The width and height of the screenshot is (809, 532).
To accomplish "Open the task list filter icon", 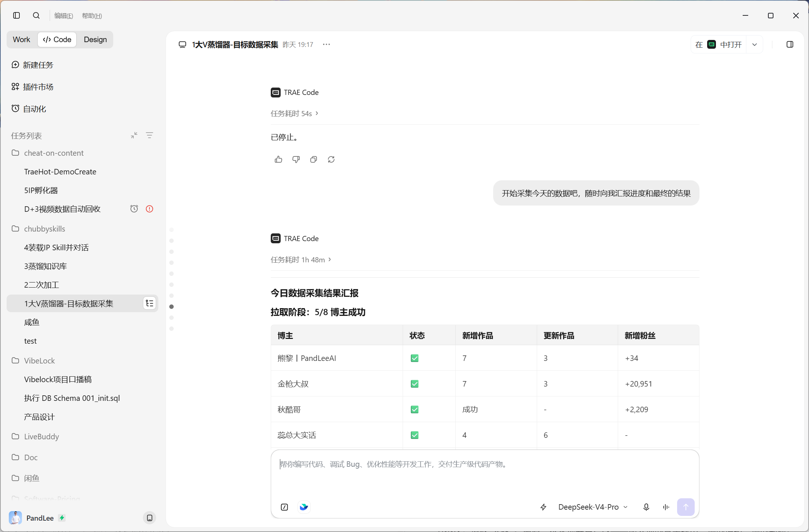I will pyautogui.click(x=149, y=135).
